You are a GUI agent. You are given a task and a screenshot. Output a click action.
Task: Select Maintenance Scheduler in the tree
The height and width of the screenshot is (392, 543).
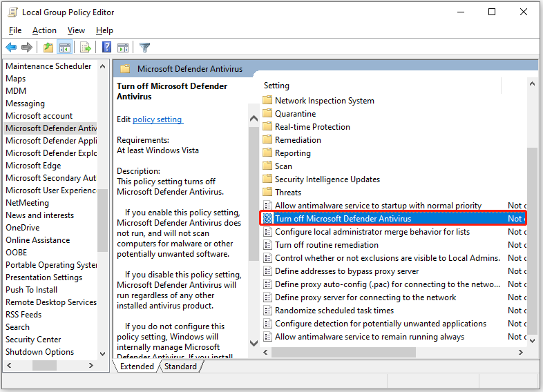(48, 66)
